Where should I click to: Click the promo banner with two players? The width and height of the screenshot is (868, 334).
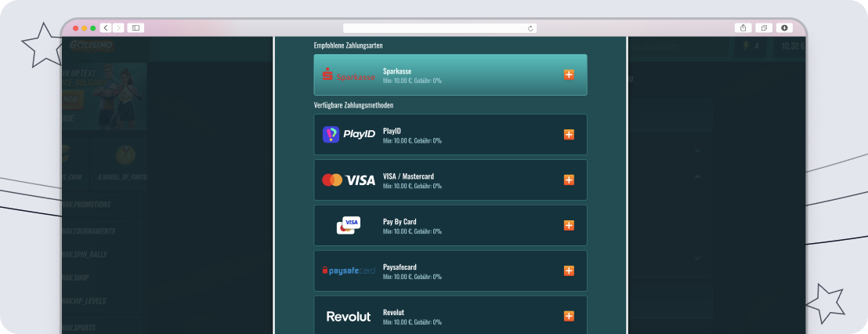point(105,96)
